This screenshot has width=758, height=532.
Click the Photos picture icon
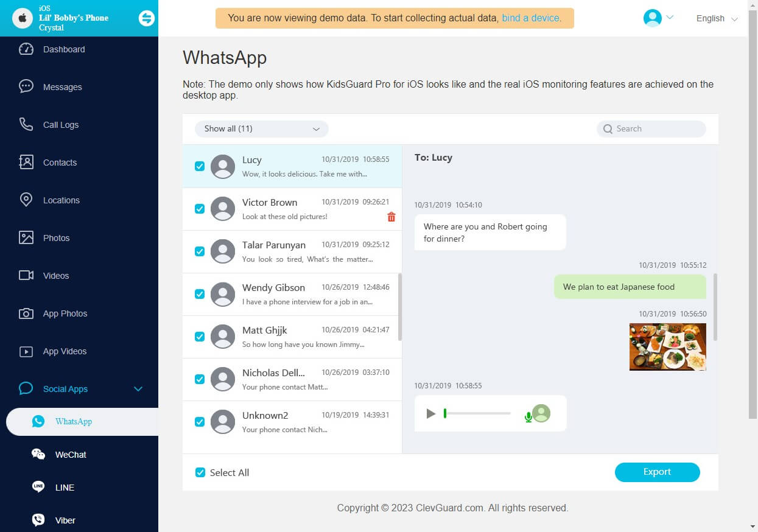pyautogui.click(x=26, y=238)
